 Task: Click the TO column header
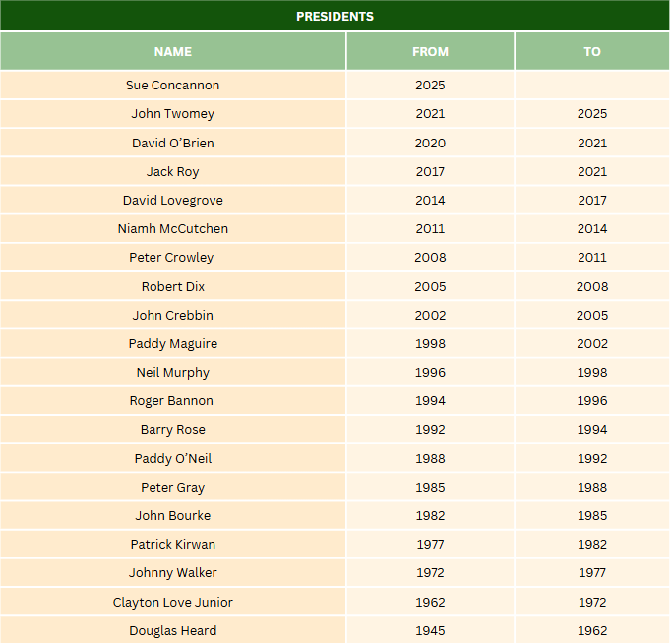(x=591, y=52)
